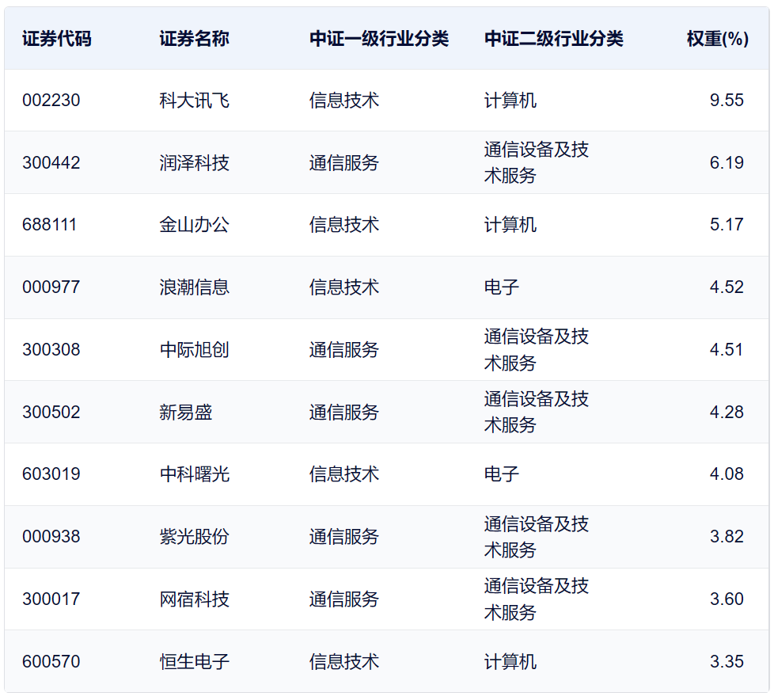Select the 网宿科技 security name
This screenshot has height=700, width=774.
click(x=194, y=599)
